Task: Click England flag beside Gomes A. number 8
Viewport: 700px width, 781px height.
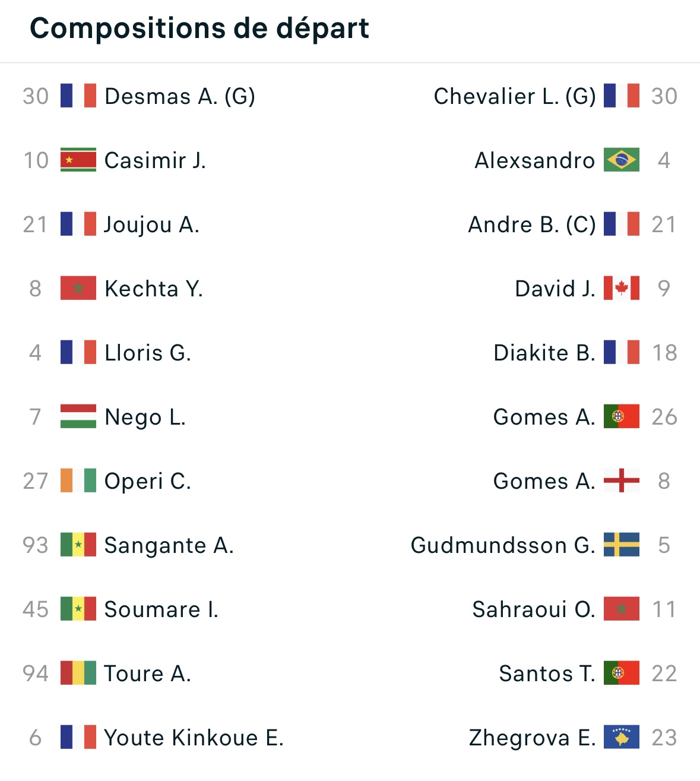Action: (622, 480)
